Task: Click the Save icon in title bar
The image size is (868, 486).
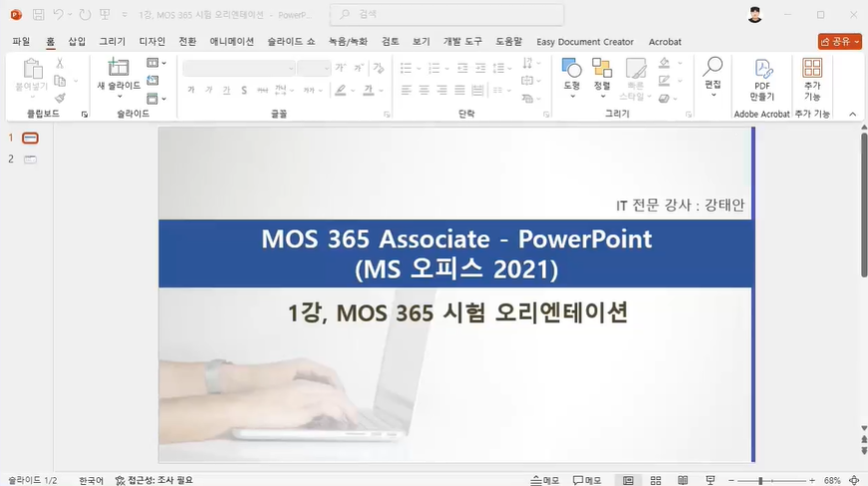Action: click(x=38, y=15)
